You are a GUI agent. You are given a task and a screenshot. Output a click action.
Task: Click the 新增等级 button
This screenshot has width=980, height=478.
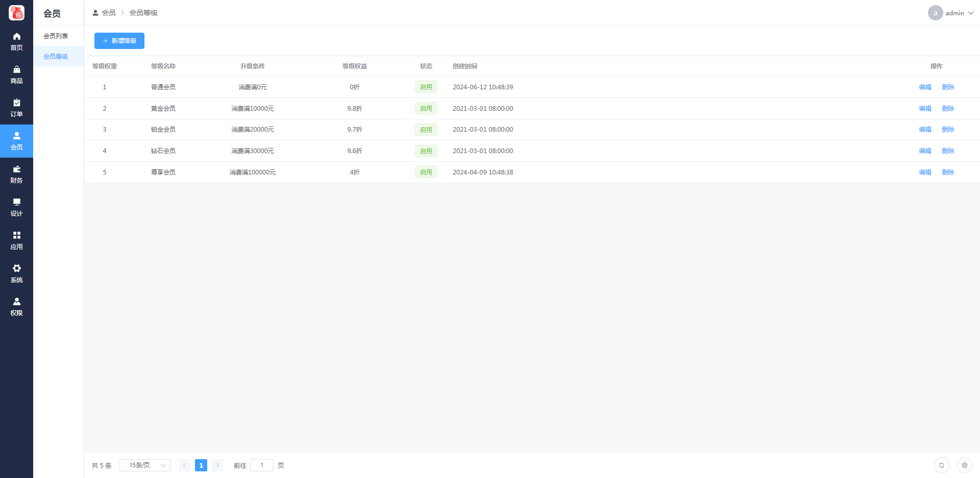(119, 41)
